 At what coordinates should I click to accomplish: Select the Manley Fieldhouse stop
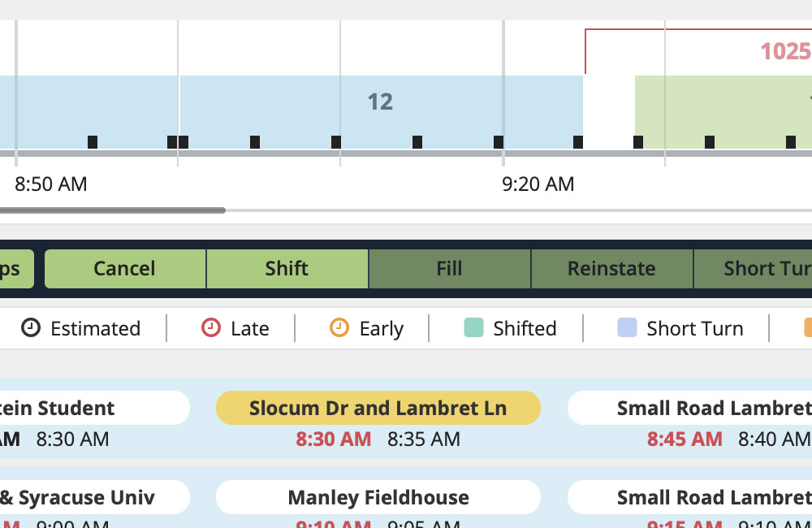point(378,497)
